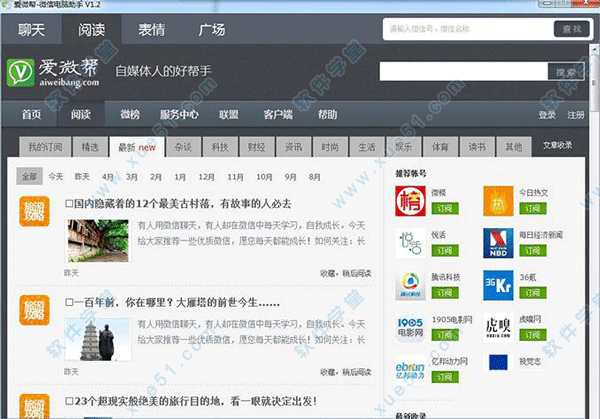Open article 23个超现实般绝美的旅行目的地

[x=191, y=401]
